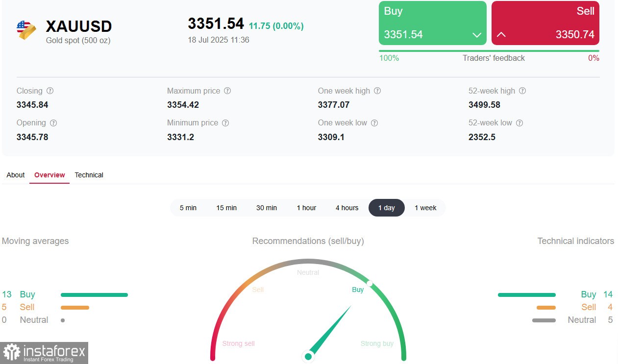618x364 pixels.
Task: Click the help icon next to Closing
Action: pos(50,91)
